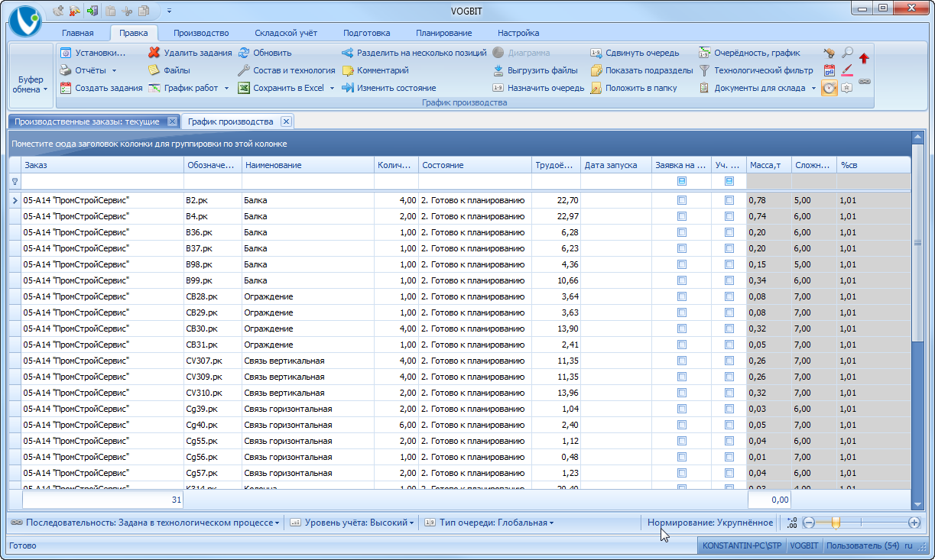Add a note via Комментарий

tap(375, 70)
